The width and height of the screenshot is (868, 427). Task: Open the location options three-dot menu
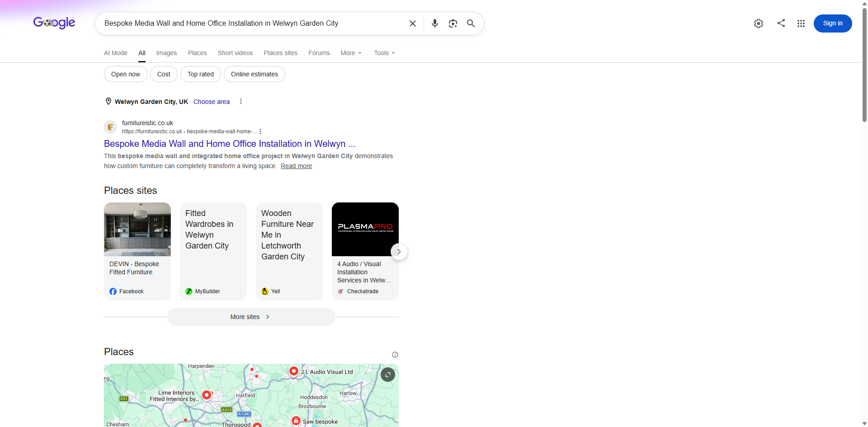pyautogui.click(x=241, y=101)
